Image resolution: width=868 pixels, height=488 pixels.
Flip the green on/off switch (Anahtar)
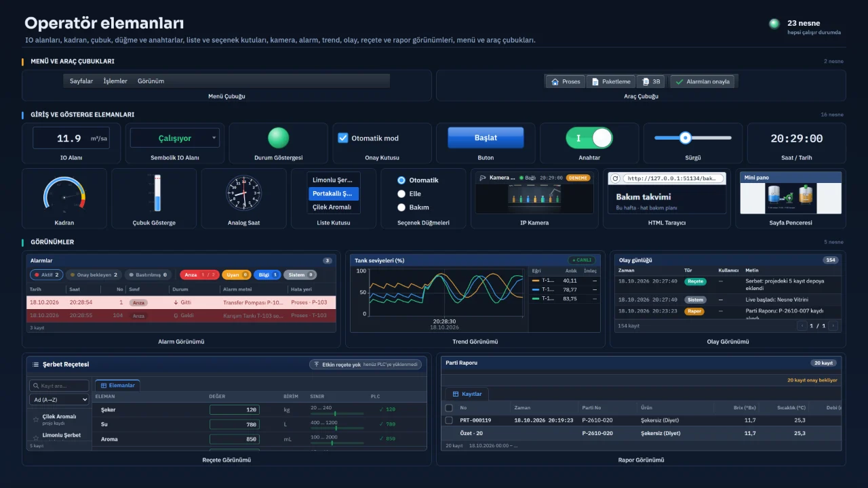pyautogui.click(x=589, y=138)
